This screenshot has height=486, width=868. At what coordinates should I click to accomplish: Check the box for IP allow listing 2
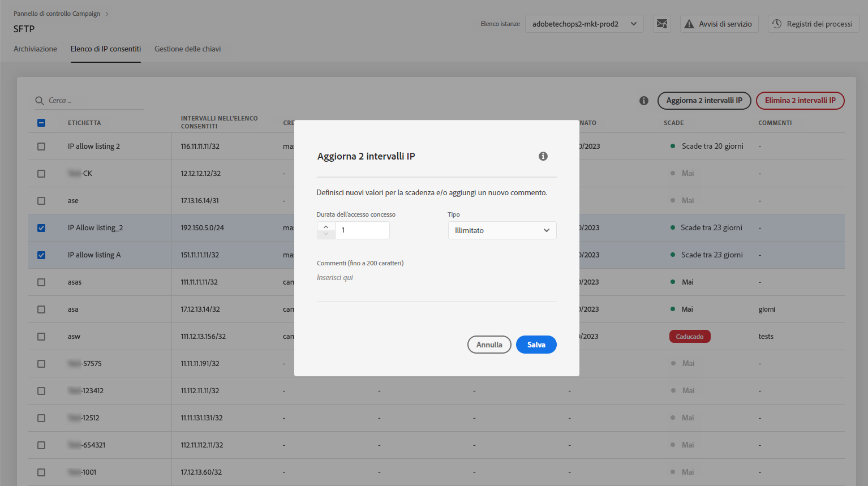pyautogui.click(x=41, y=147)
